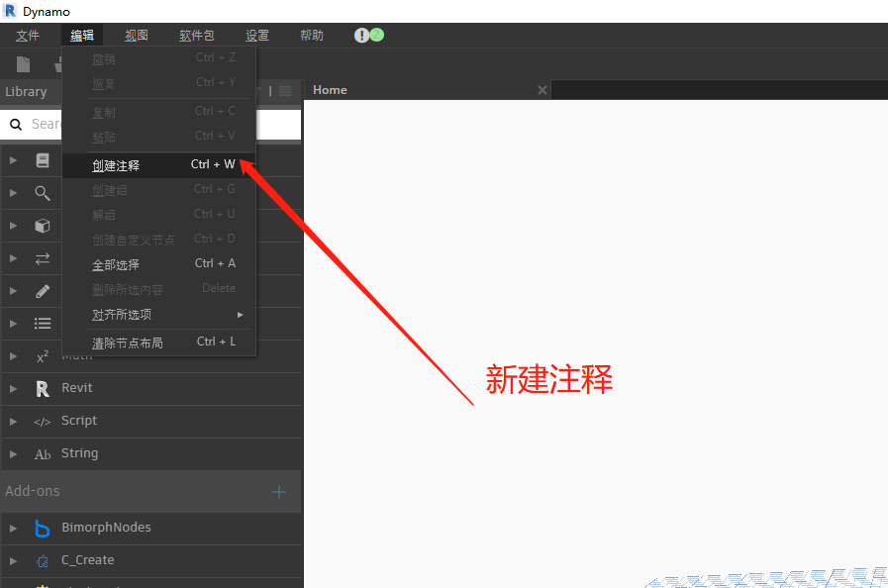This screenshot has height=588, width=888.
Task: Open the 视图 menu
Action: click(137, 36)
